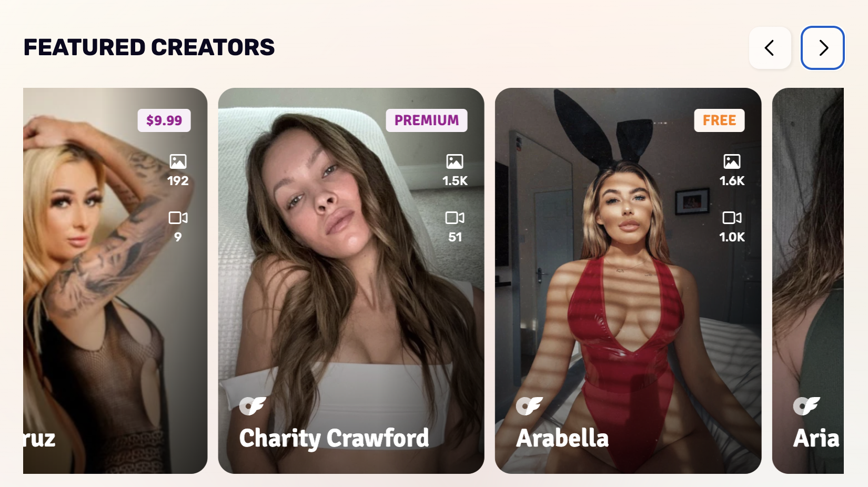Open Arabella's name link
868x487 pixels.
click(x=562, y=438)
